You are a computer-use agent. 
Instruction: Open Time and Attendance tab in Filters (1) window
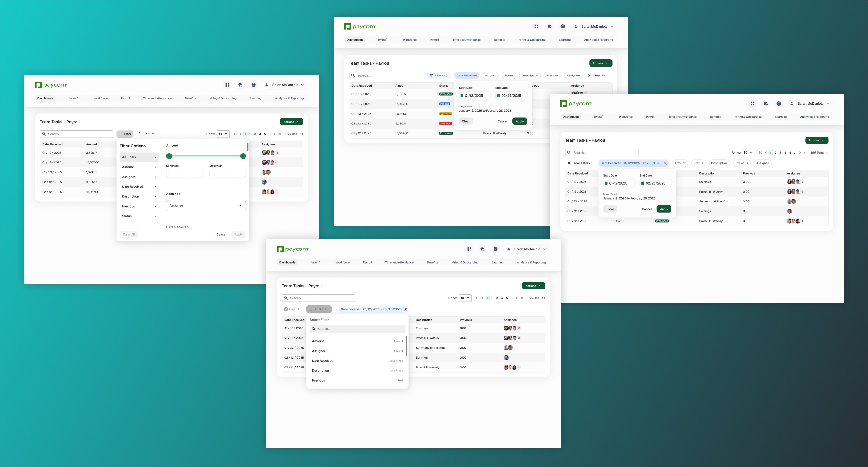click(x=466, y=40)
